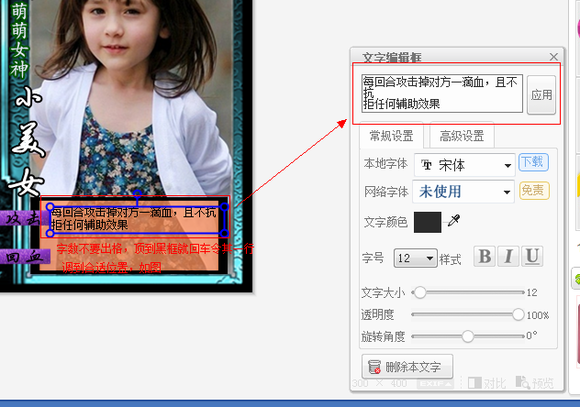Open the 文字颜色 black color swatch

pos(427,222)
